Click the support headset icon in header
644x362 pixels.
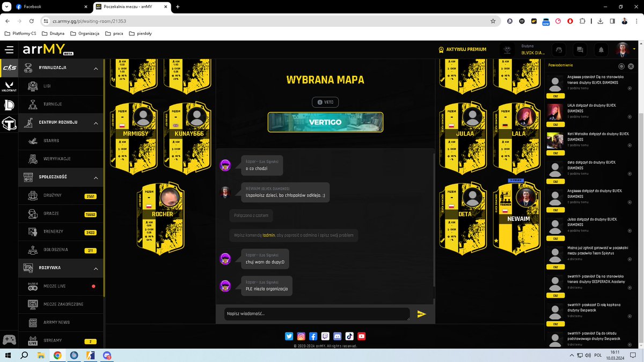click(x=559, y=49)
